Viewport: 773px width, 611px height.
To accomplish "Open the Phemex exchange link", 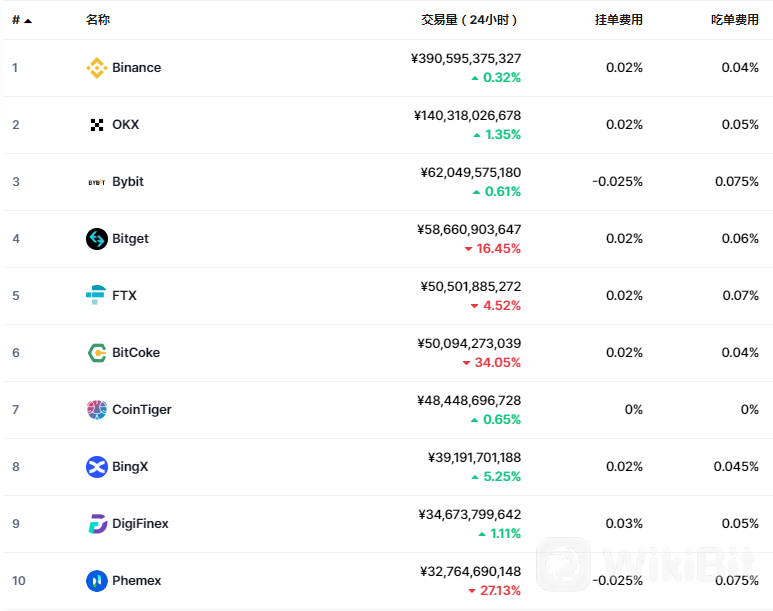I will tap(137, 580).
